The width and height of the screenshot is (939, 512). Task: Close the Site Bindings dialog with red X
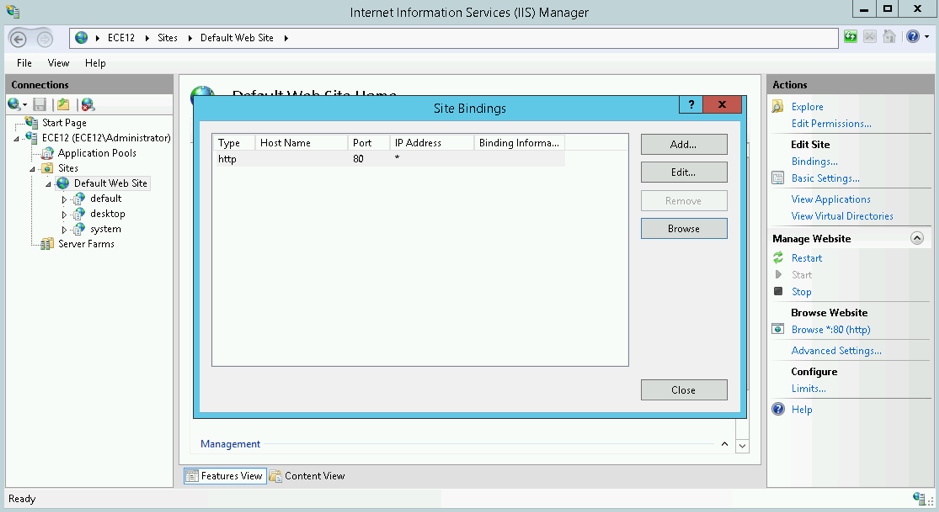(722, 104)
